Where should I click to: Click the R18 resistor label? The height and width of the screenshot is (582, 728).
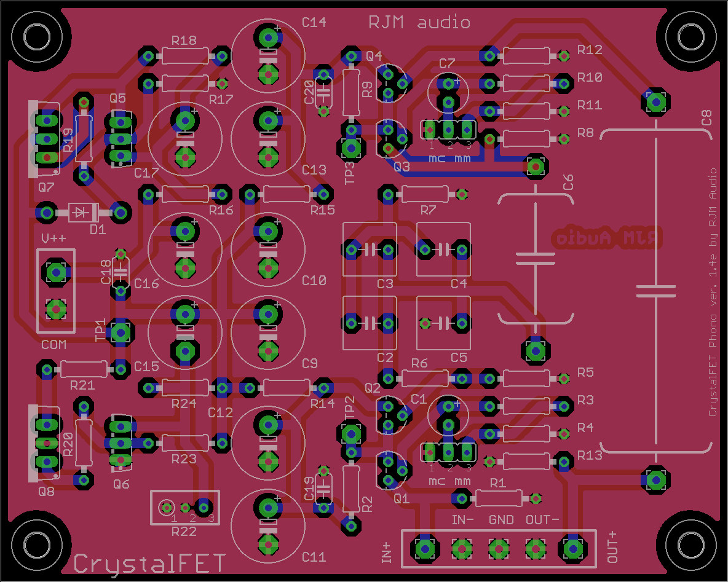point(184,41)
